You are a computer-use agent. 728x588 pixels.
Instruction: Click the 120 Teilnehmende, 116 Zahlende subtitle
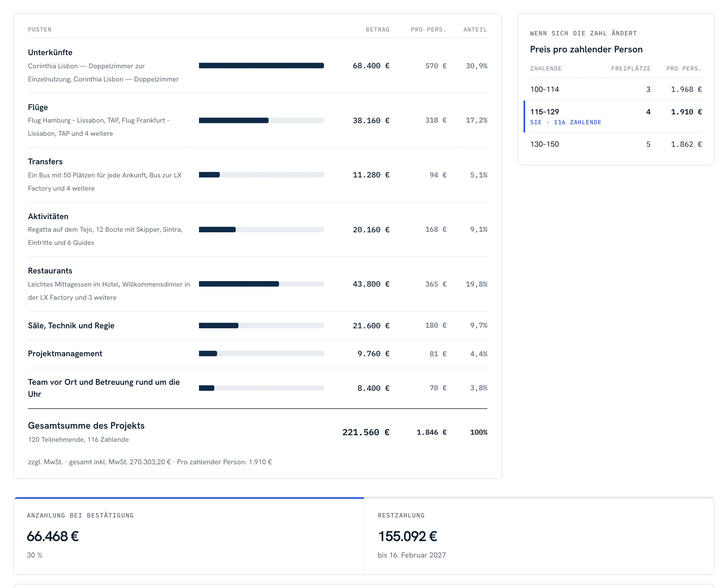coord(78,440)
